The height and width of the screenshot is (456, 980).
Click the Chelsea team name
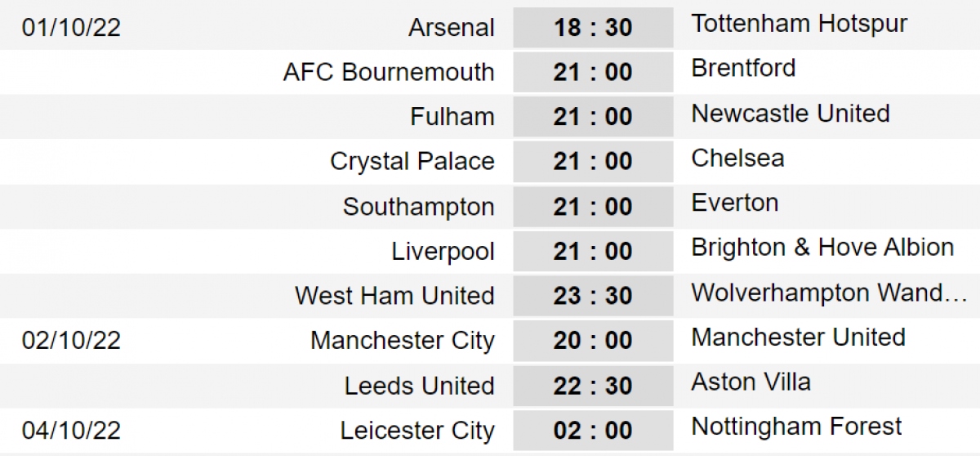[737, 158]
